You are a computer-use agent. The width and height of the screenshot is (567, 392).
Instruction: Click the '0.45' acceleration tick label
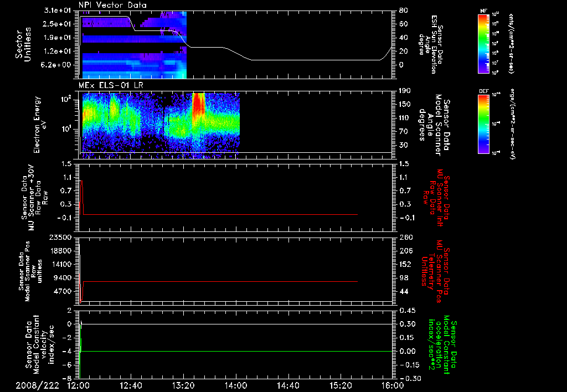(x=408, y=311)
